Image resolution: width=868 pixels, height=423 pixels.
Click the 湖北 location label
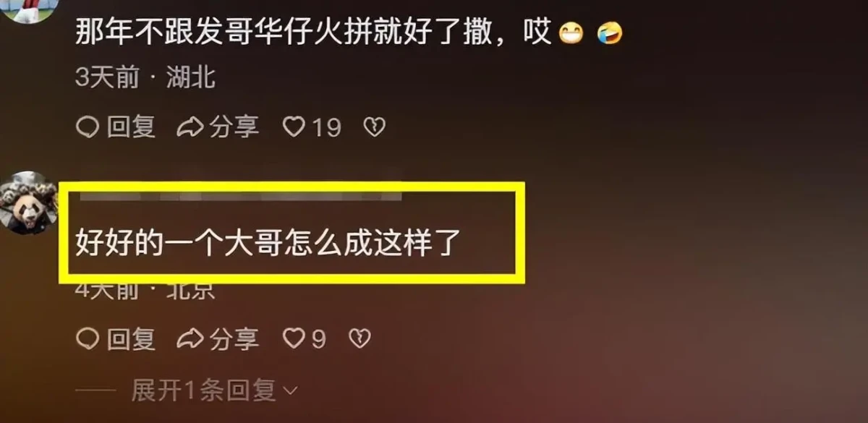click(x=191, y=77)
